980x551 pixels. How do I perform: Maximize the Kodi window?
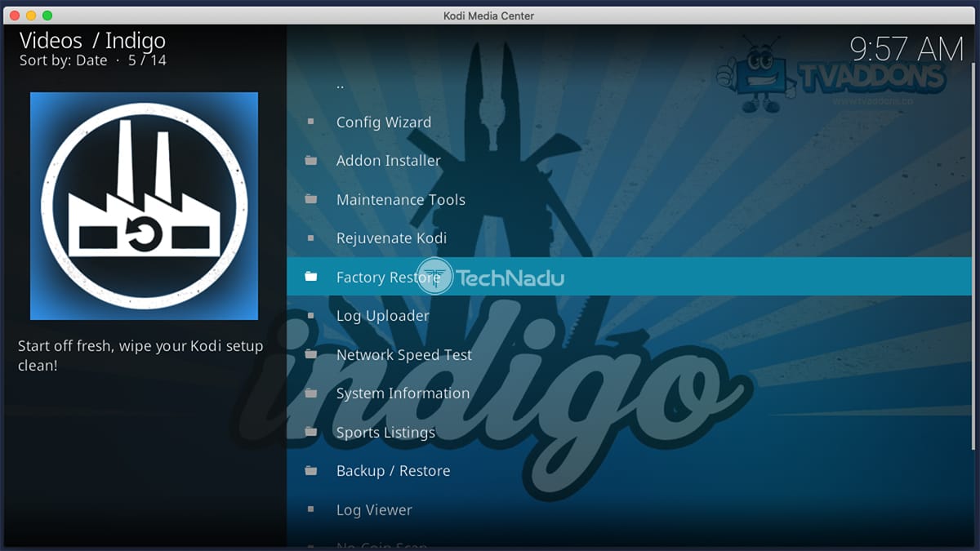[47, 16]
